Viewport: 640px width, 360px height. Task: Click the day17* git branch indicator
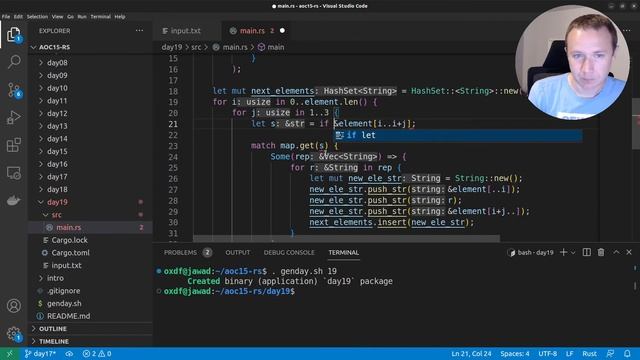(40, 353)
